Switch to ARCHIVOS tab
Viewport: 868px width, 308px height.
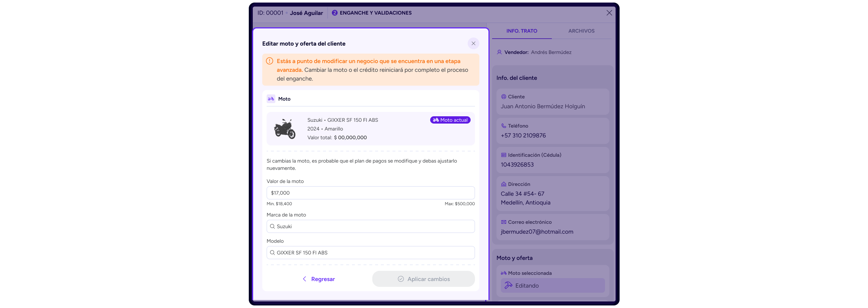pyautogui.click(x=581, y=31)
